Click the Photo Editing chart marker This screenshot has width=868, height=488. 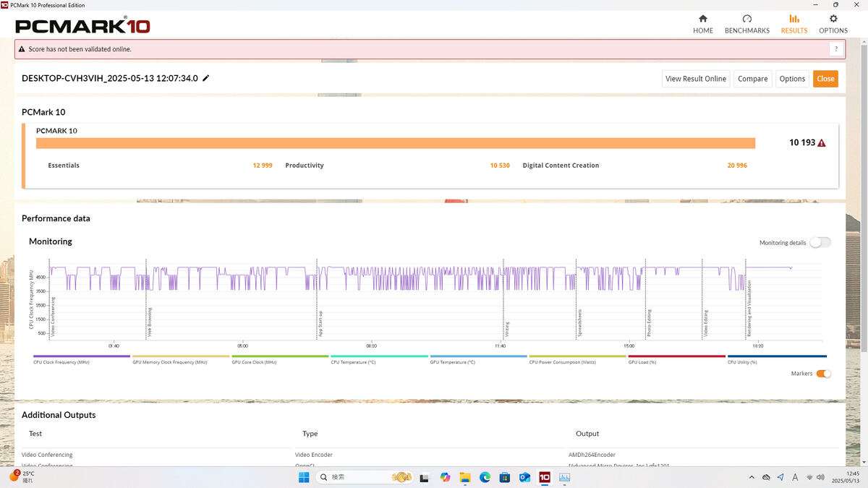tap(649, 324)
